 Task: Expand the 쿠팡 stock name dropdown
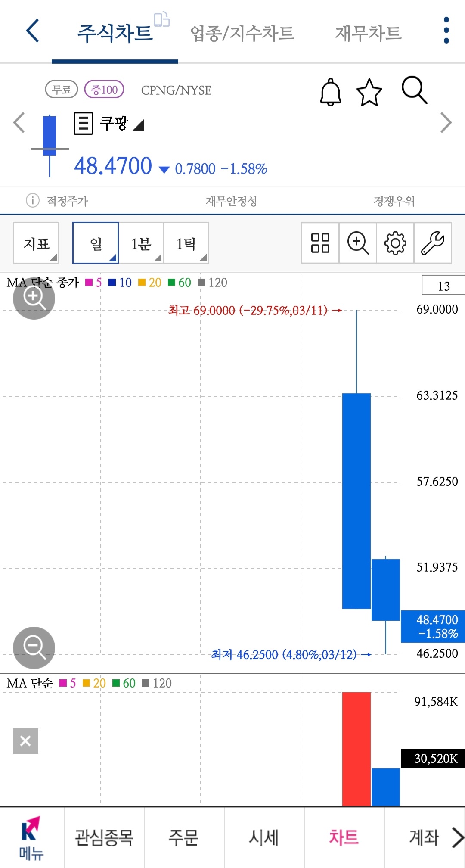click(x=138, y=125)
